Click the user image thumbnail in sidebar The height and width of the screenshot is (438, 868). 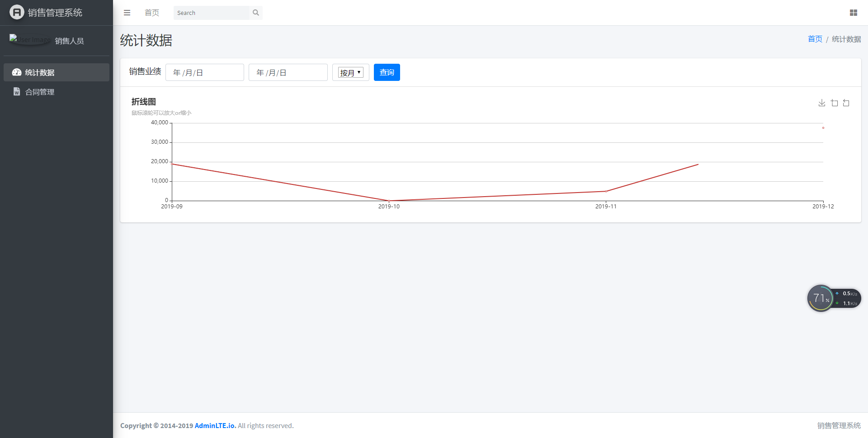coord(30,40)
